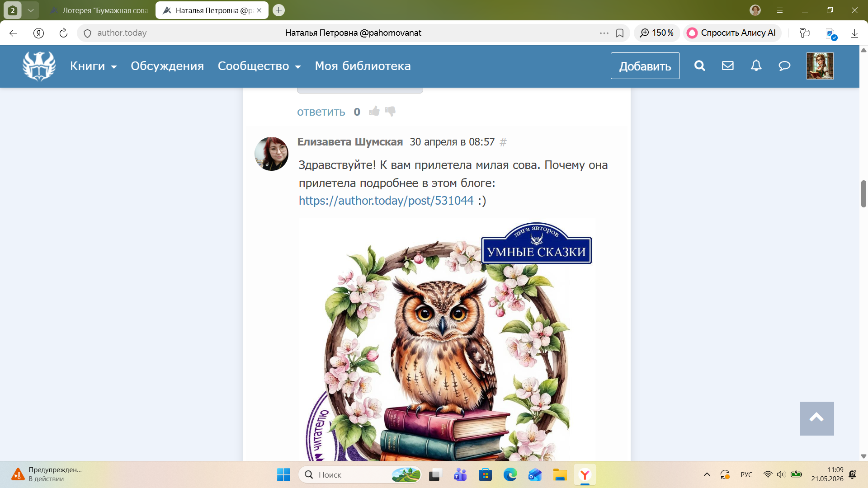The image size is (868, 488).
Task: Open Елизавета Шумская's profile name link
Action: pos(350,142)
